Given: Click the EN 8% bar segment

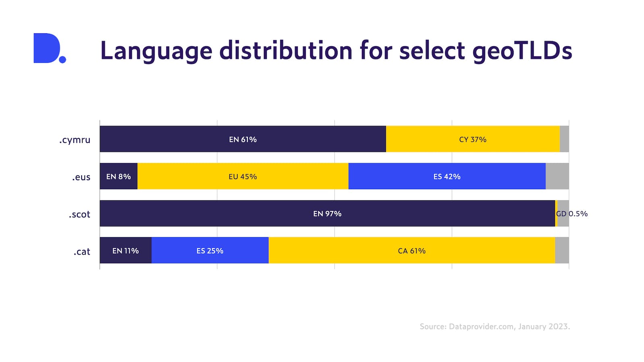Looking at the screenshot, I should click(118, 176).
